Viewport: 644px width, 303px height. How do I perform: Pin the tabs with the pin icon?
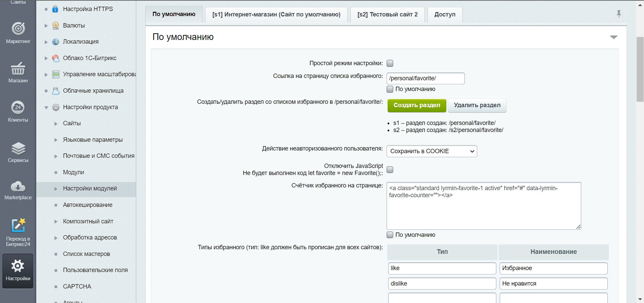coord(619,14)
